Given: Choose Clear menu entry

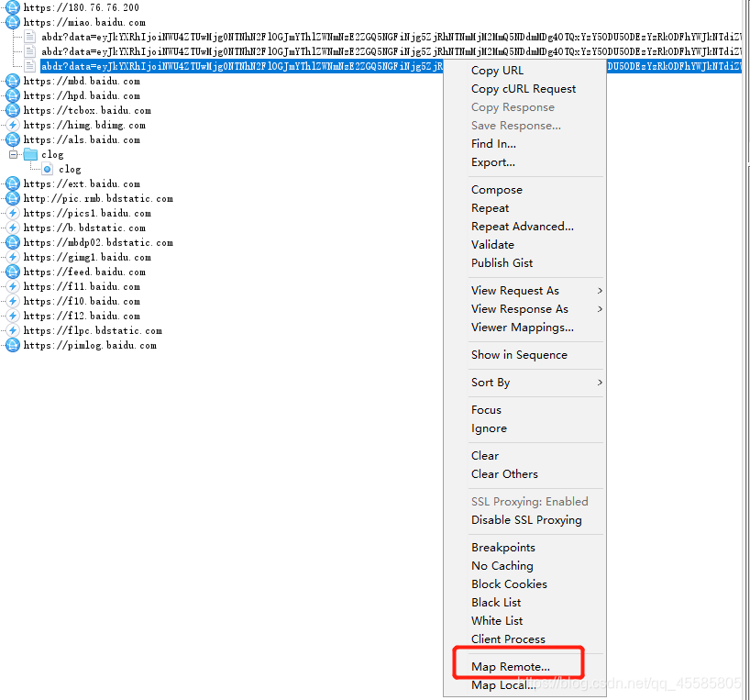Looking at the screenshot, I should point(484,455).
